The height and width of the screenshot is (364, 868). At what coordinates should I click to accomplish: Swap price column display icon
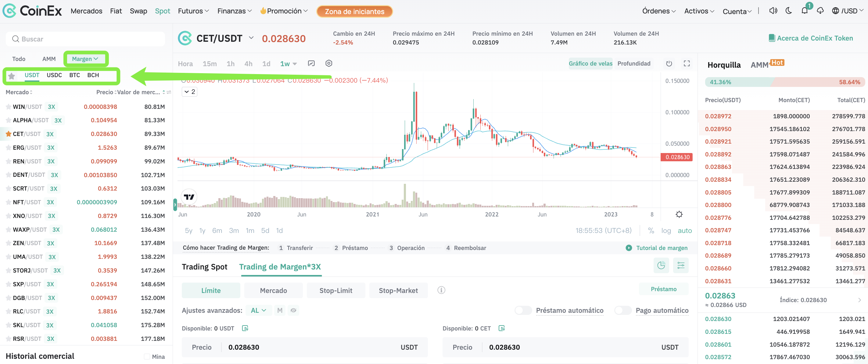click(169, 92)
